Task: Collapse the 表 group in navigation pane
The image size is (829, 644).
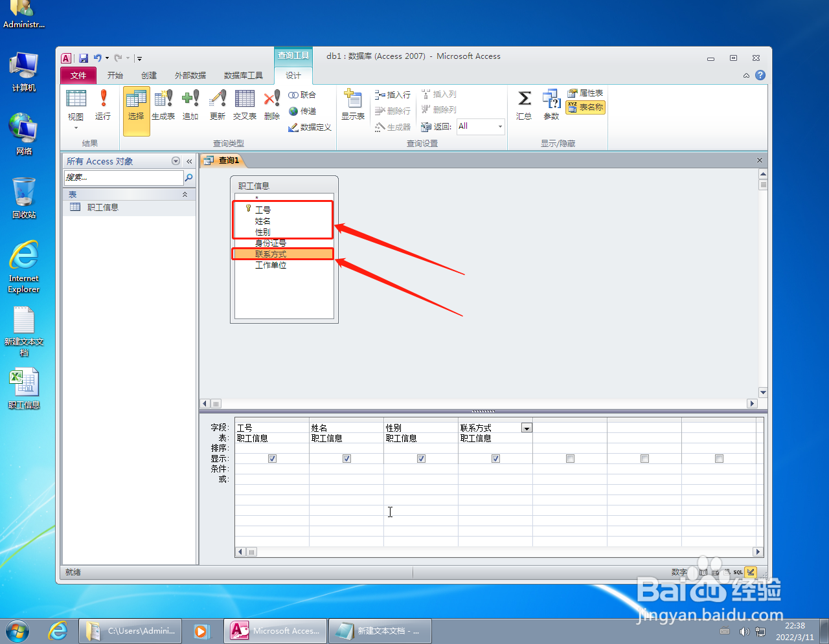Action: click(185, 194)
